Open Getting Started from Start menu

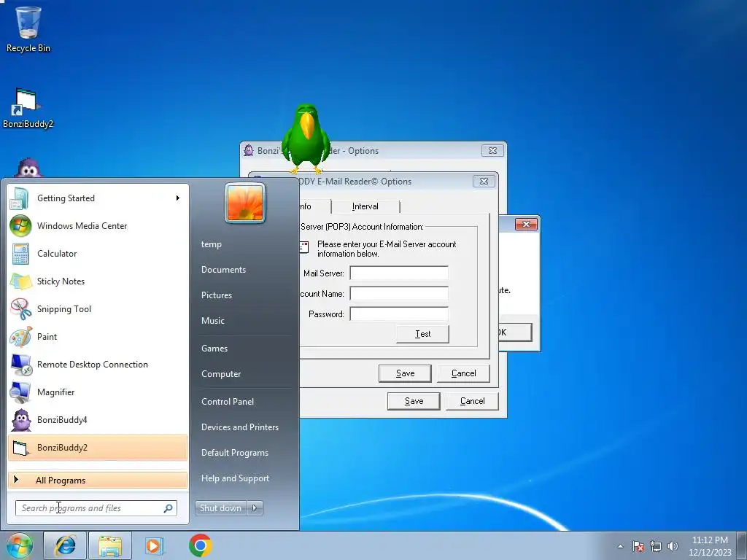[x=98, y=198]
